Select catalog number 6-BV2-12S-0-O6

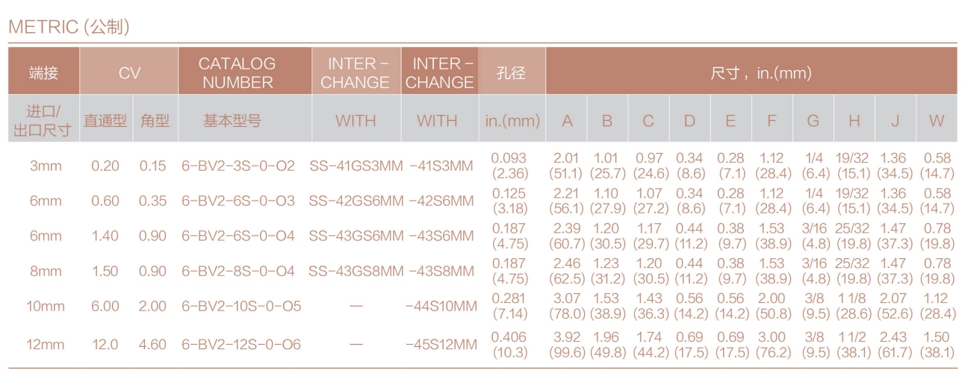point(241,345)
